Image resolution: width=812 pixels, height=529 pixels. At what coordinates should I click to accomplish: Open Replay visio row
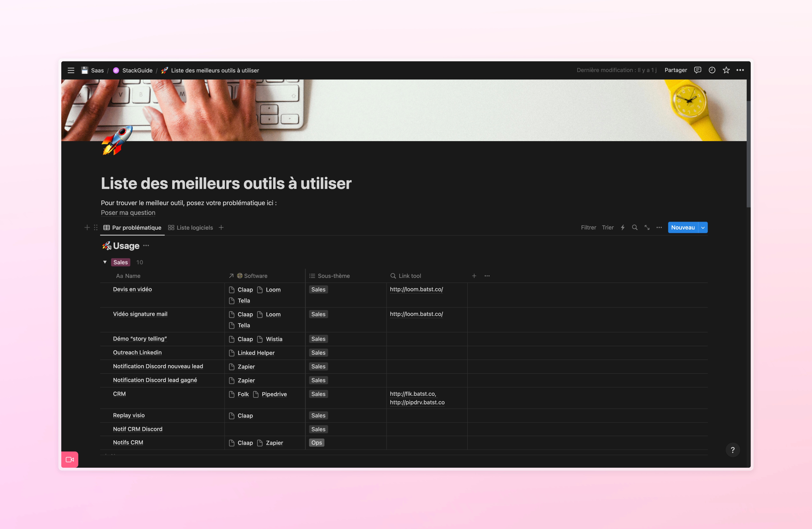129,415
